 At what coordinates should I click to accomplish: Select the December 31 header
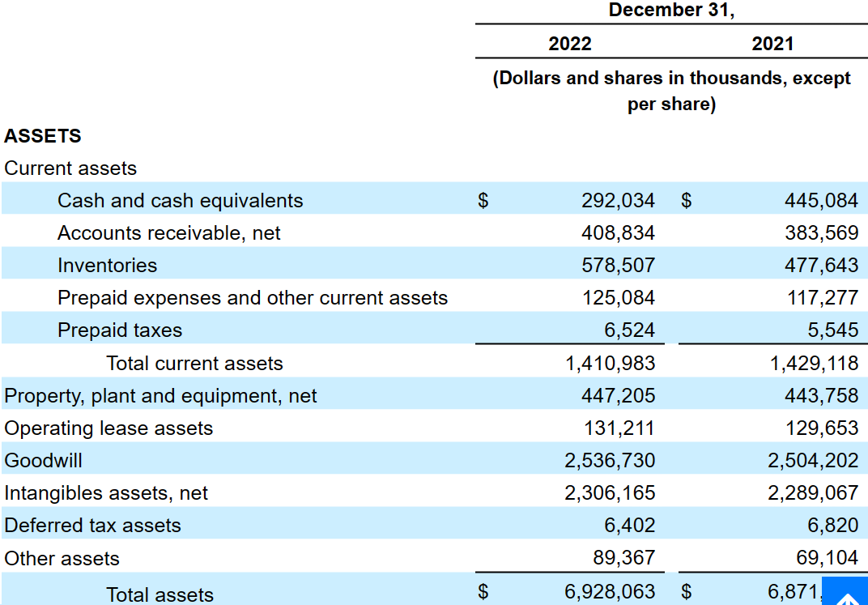[670, 11]
